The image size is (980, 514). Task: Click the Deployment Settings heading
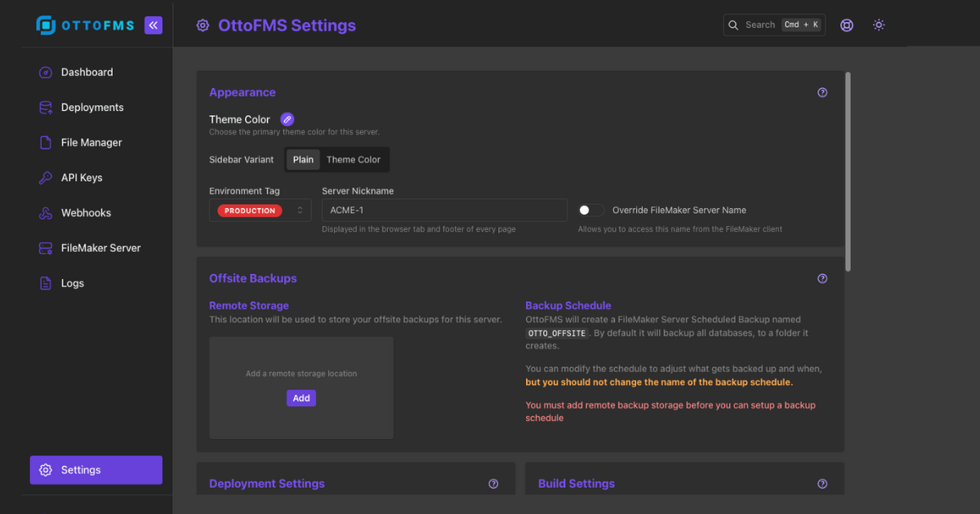pyautogui.click(x=267, y=484)
